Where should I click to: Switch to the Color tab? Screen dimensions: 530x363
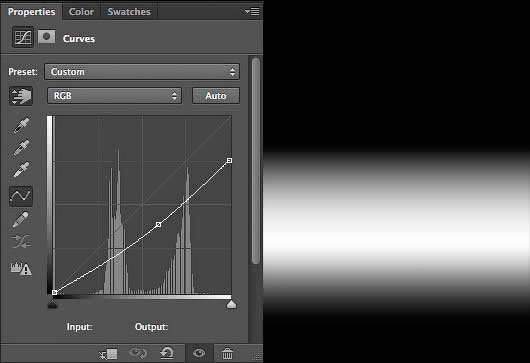point(81,12)
